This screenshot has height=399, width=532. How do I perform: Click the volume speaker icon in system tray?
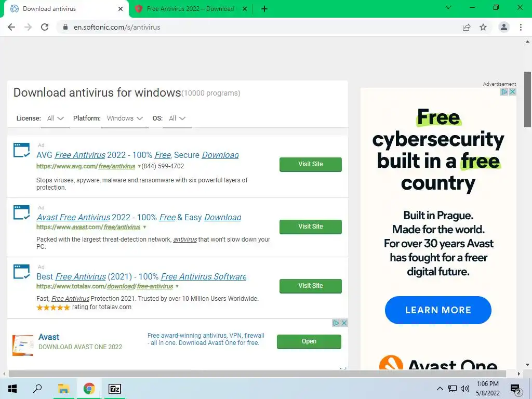[x=464, y=389]
